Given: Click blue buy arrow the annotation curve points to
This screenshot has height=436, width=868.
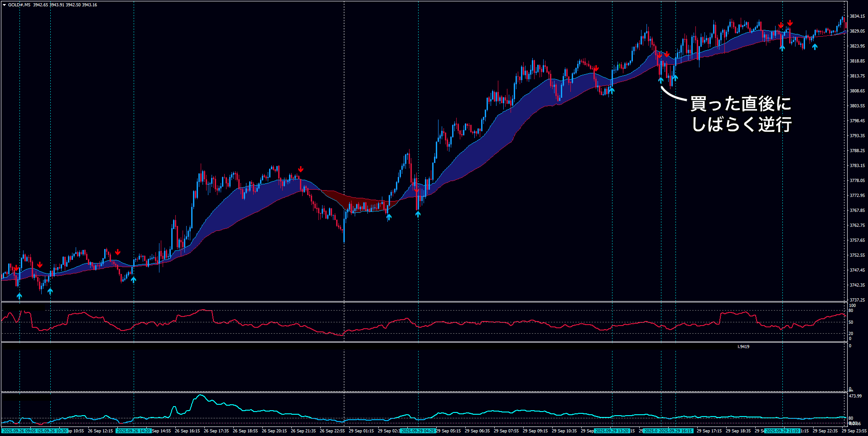Looking at the screenshot, I should pos(661,80).
